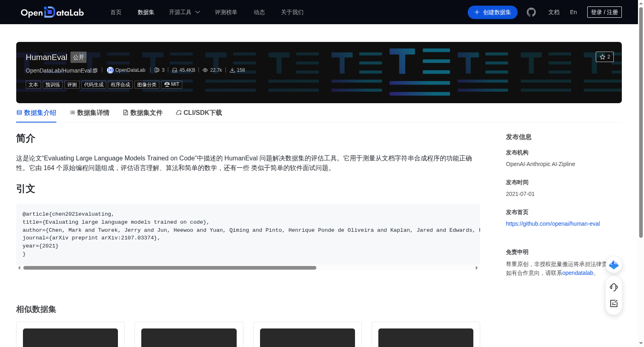The image size is (644, 347).
Task: Open 关于我们 navigation item
Action: coord(292,12)
